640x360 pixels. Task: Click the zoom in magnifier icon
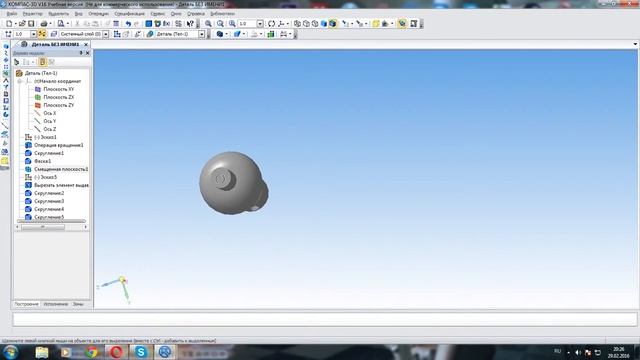tap(208, 24)
